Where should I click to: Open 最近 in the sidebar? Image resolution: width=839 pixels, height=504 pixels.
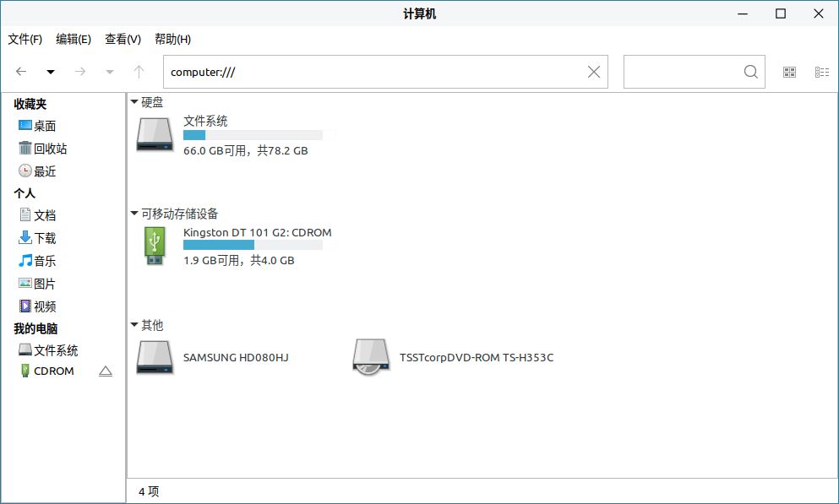tap(37, 171)
